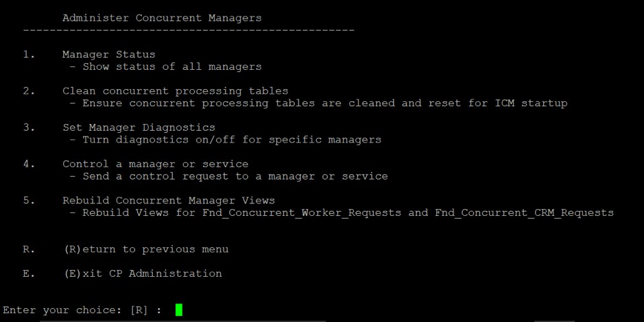Select the "Manager Status" menu option

point(108,54)
